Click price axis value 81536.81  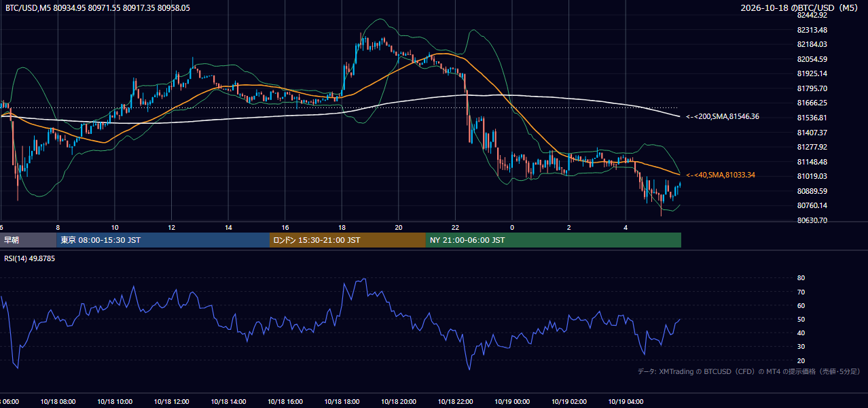click(812, 118)
